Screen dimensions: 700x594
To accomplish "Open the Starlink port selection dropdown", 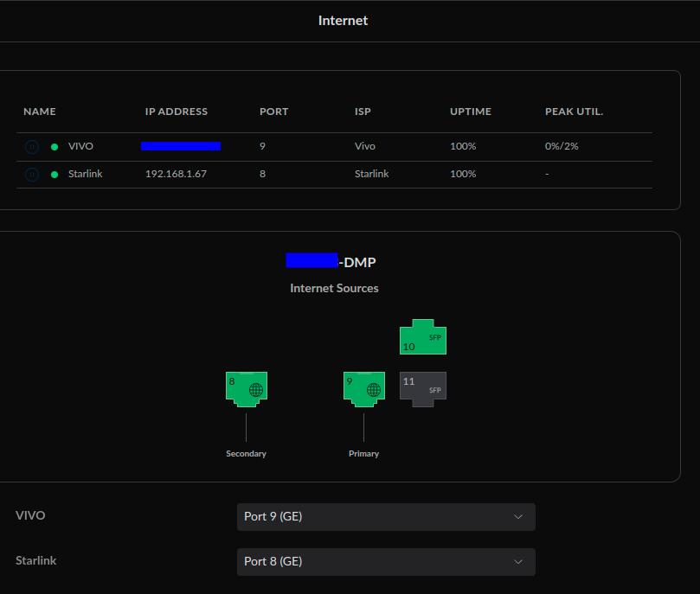I will (385, 562).
